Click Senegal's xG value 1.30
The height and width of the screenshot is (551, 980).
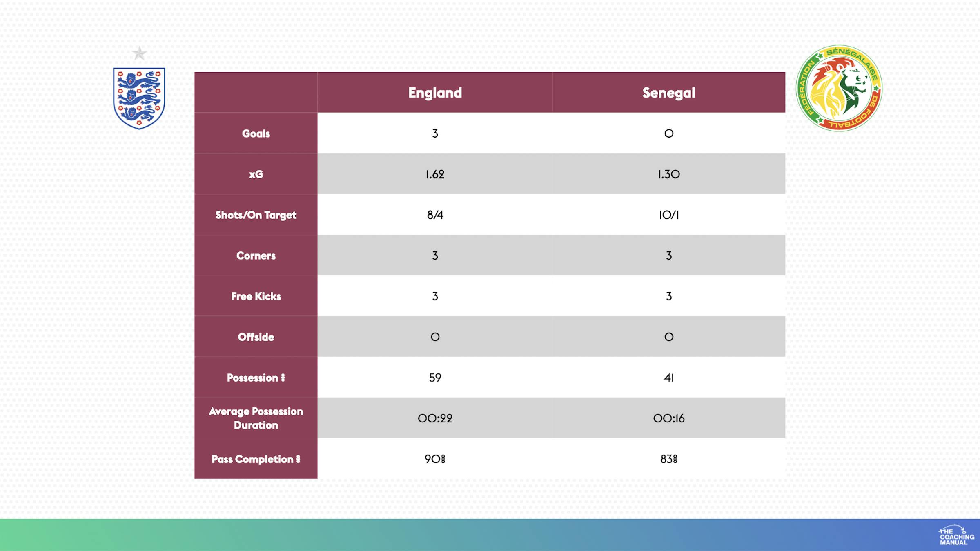coord(668,174)
